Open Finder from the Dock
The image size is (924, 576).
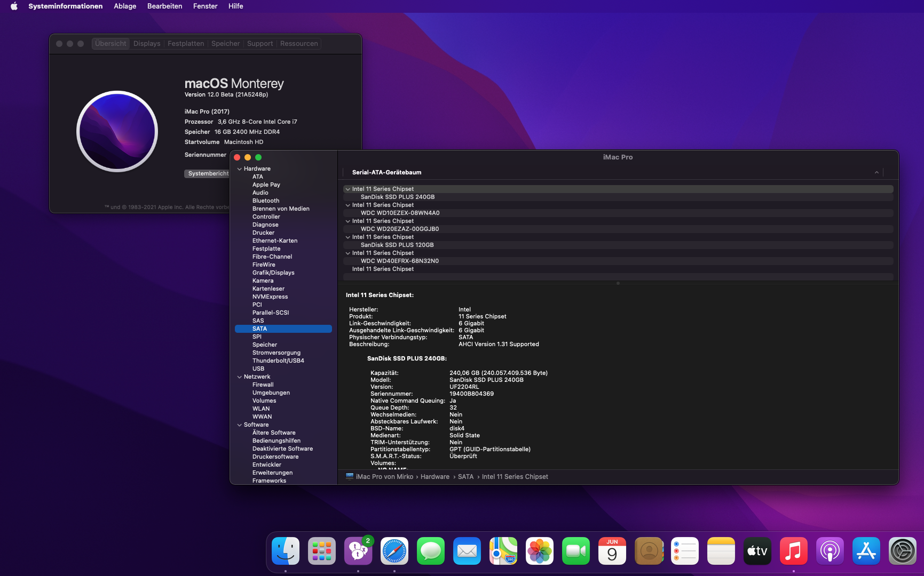pos(286,551)
